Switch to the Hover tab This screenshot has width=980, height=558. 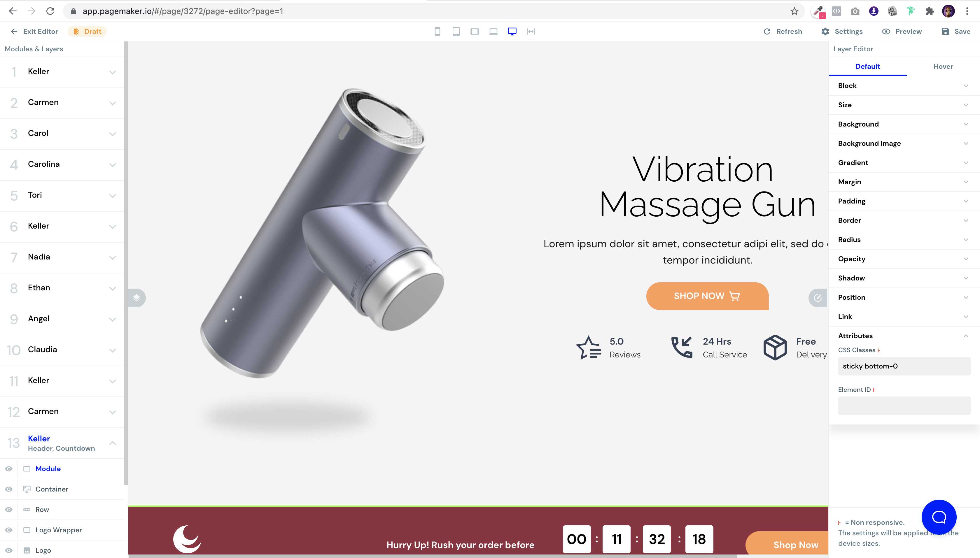943,66
